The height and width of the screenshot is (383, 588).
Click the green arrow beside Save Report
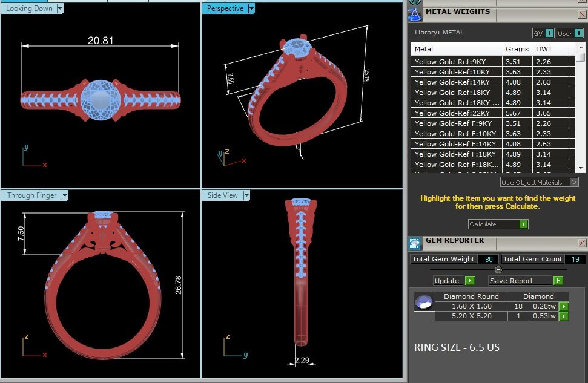click(558, 280)
